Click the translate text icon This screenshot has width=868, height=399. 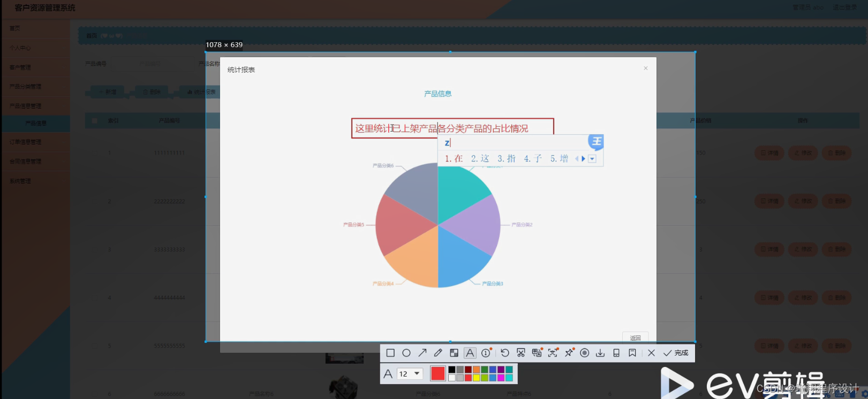(x=537, y=352)
